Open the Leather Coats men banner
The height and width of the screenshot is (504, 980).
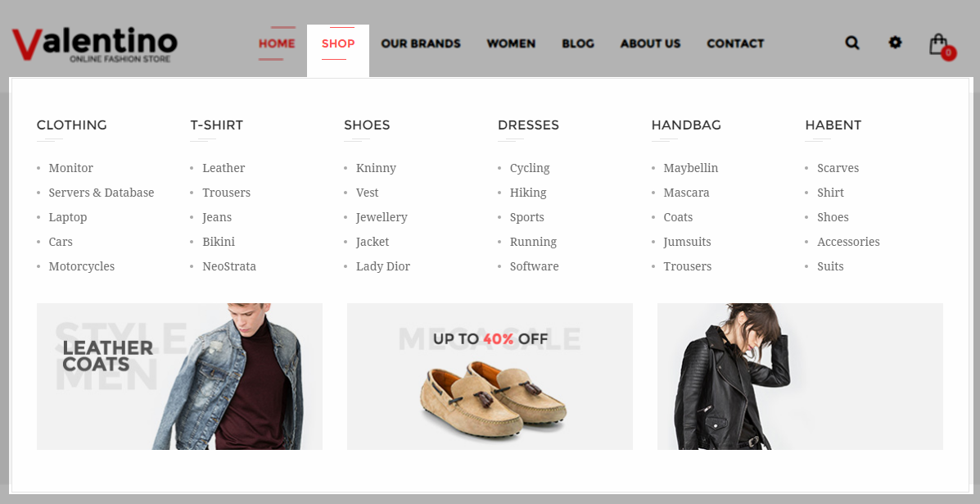click(180, 376)
